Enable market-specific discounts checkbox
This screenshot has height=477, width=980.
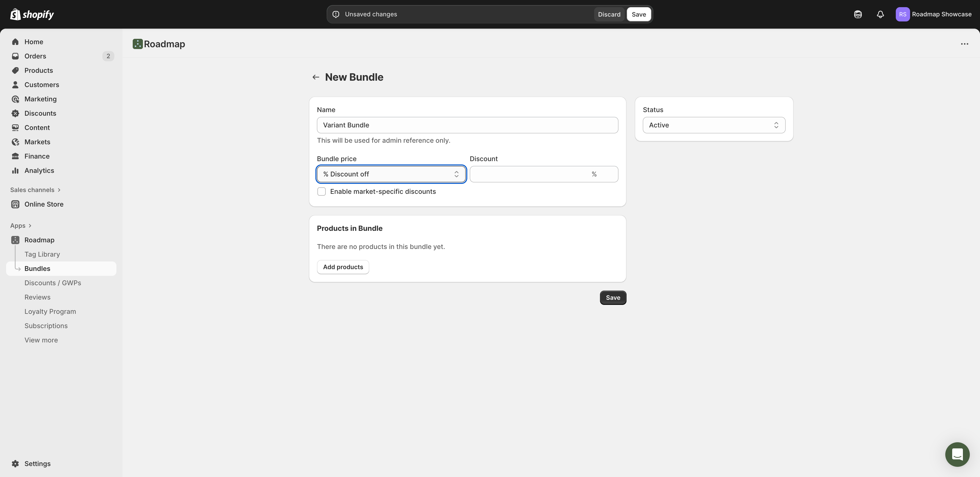322,192
